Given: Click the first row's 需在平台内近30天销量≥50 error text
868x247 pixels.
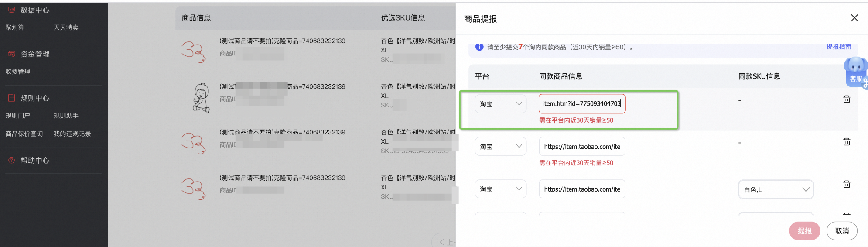Looking at the screenshot, I should point(576,120).
